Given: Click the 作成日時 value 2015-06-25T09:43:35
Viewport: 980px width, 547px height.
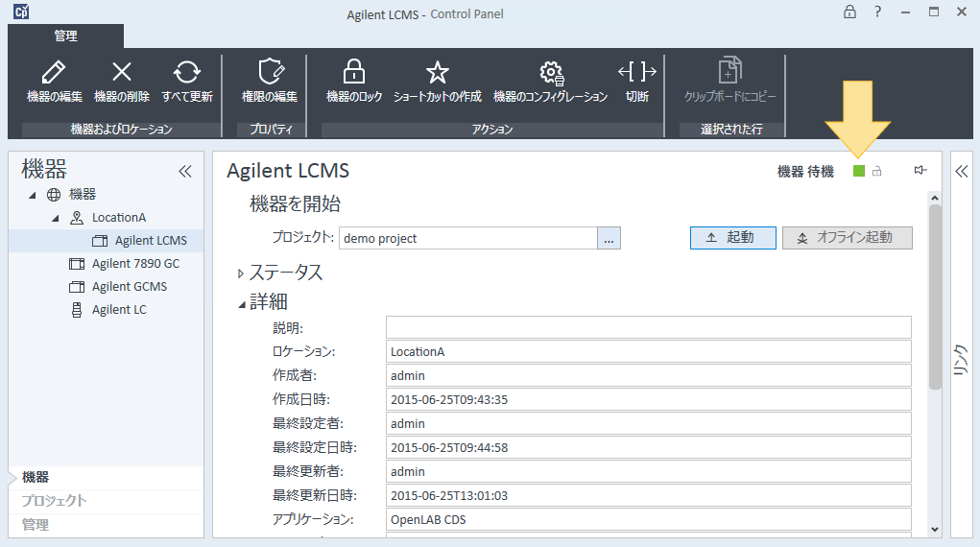Looking at the screenshot, I should (x=449, y=400).
